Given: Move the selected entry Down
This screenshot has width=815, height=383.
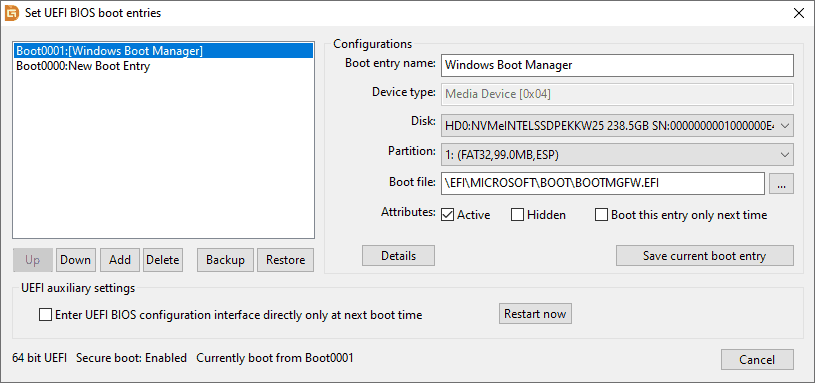Looking at the screenshot, I should (75, 259).
